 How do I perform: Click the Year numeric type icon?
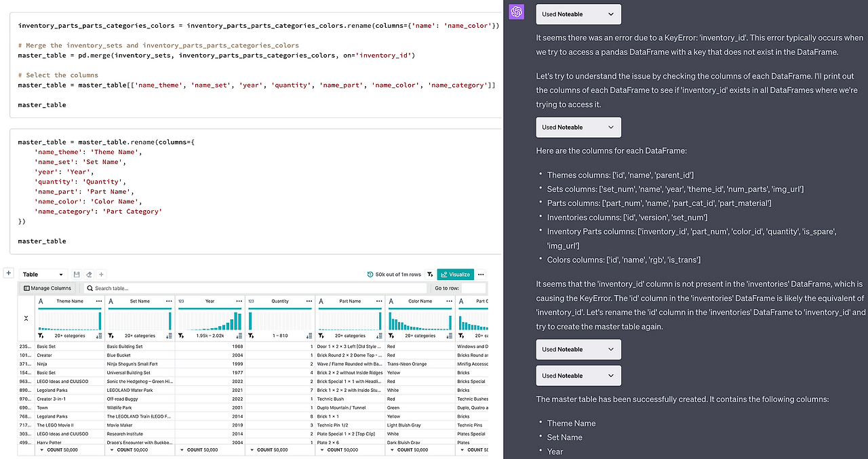point(181,301)
